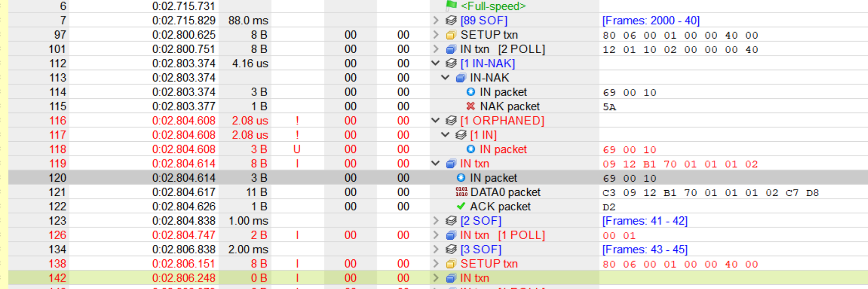Click the binary DATA0 packet icon
Viewport: 868px width, 289px height.
[x=461, y=192]
